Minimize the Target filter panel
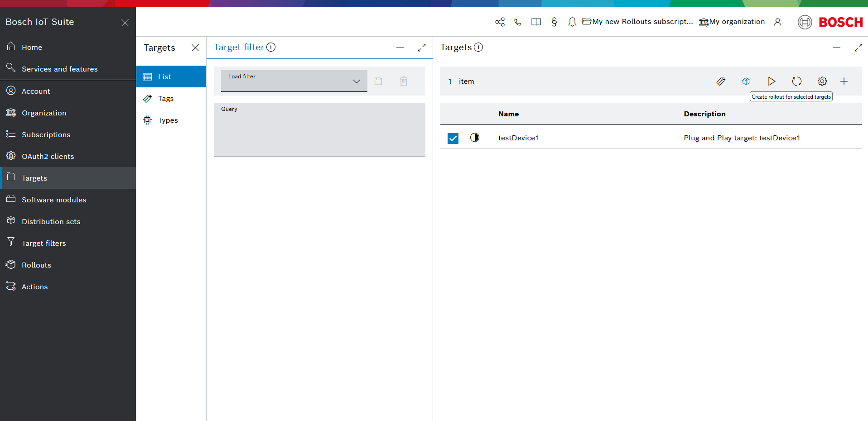868x421 pixels. click(x=400, y=48)
